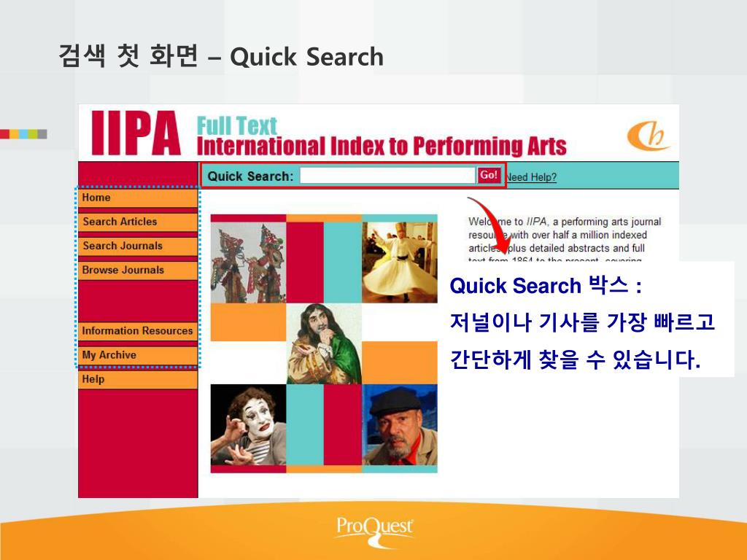Click the white-faced mime photo
747x560 pixels.
pos(248,425)
